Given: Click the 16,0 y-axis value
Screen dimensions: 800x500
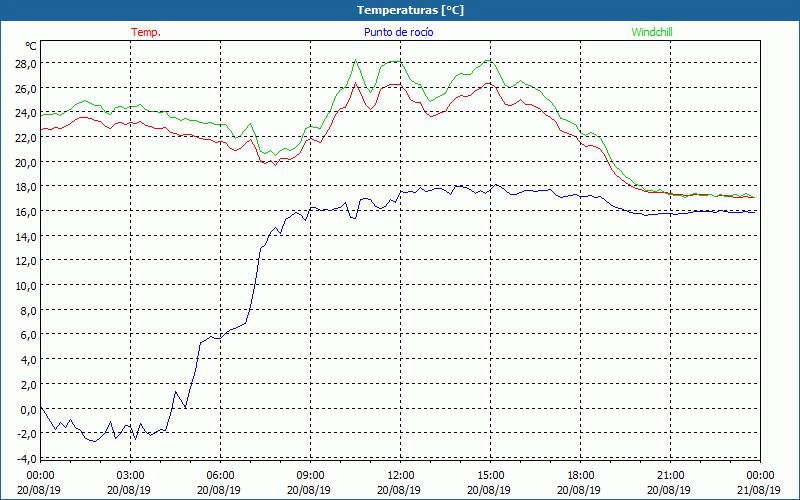Looking at the screenshot, I should 26,212.
